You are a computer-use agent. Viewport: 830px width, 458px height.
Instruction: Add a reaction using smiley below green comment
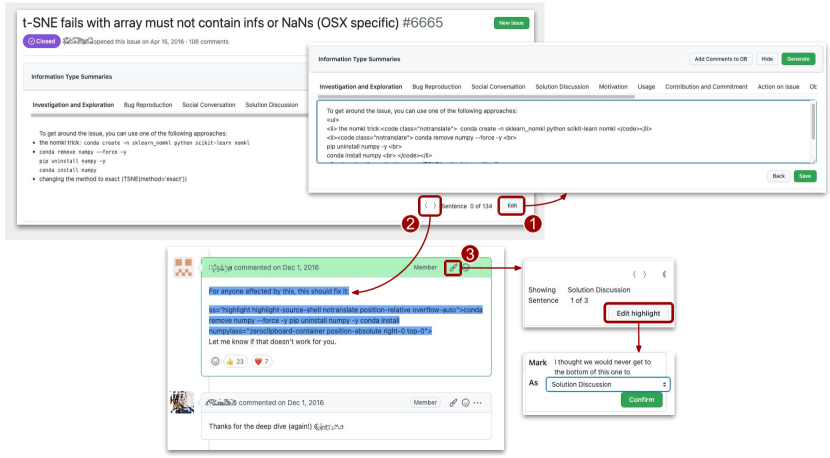pos(215,361)
